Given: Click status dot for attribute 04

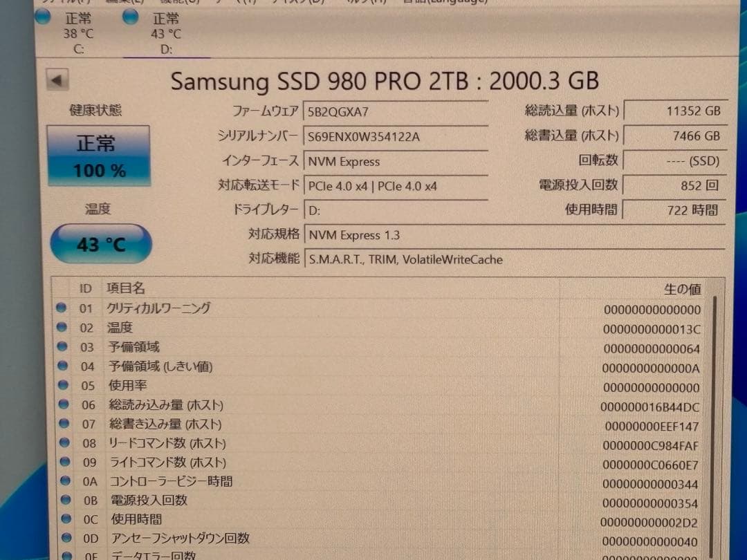Looking at the screenshot, I should pos(62,366).
